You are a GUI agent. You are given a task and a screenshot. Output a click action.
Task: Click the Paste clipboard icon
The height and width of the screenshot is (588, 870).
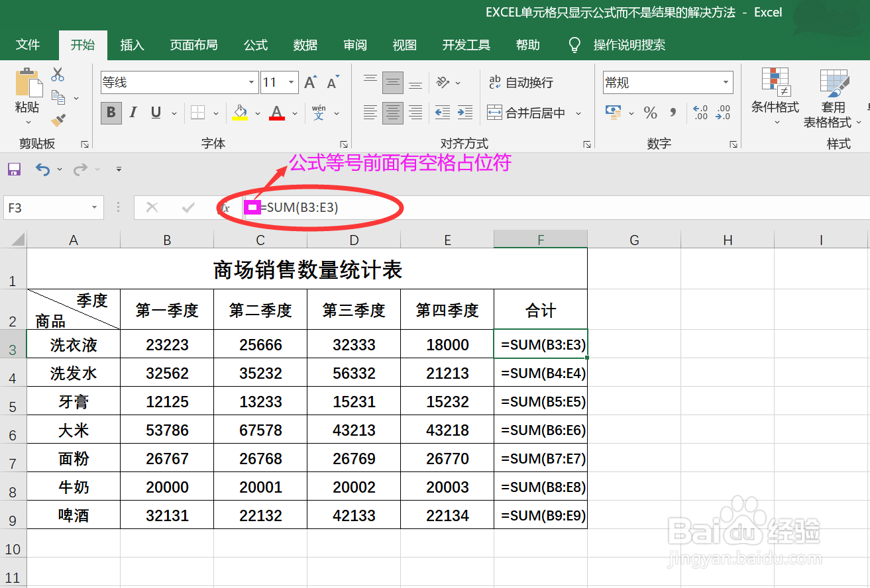pyautogui.click(x=28, y=82)
